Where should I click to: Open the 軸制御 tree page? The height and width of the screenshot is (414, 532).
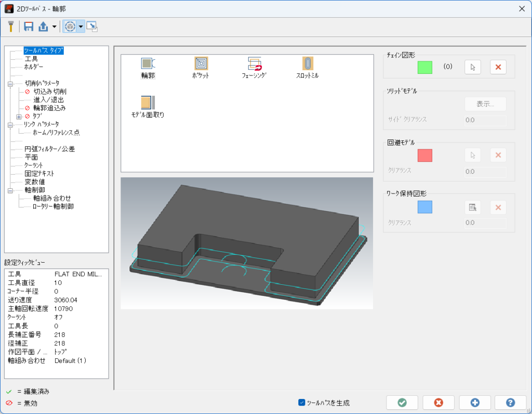[35, 190]
